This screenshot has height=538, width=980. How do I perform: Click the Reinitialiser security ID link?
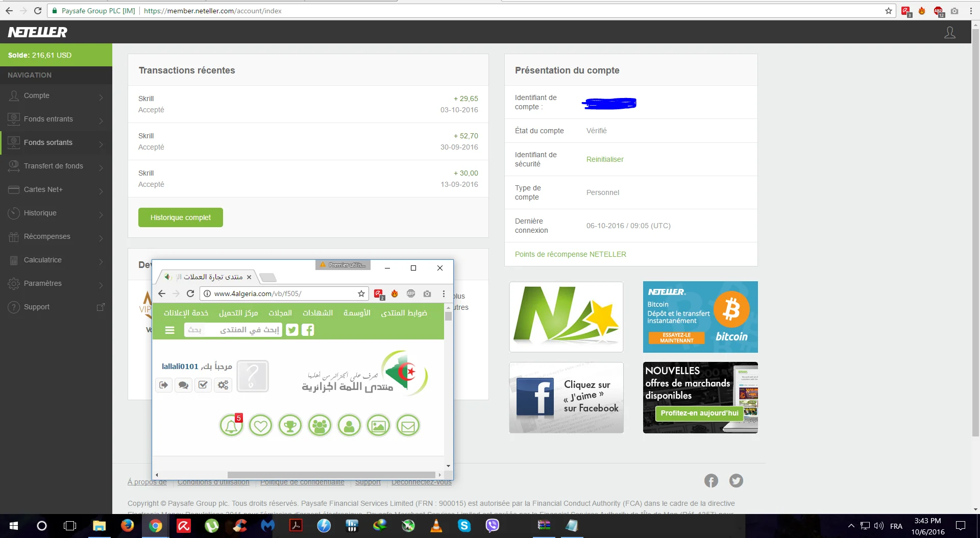pos(605,159)
